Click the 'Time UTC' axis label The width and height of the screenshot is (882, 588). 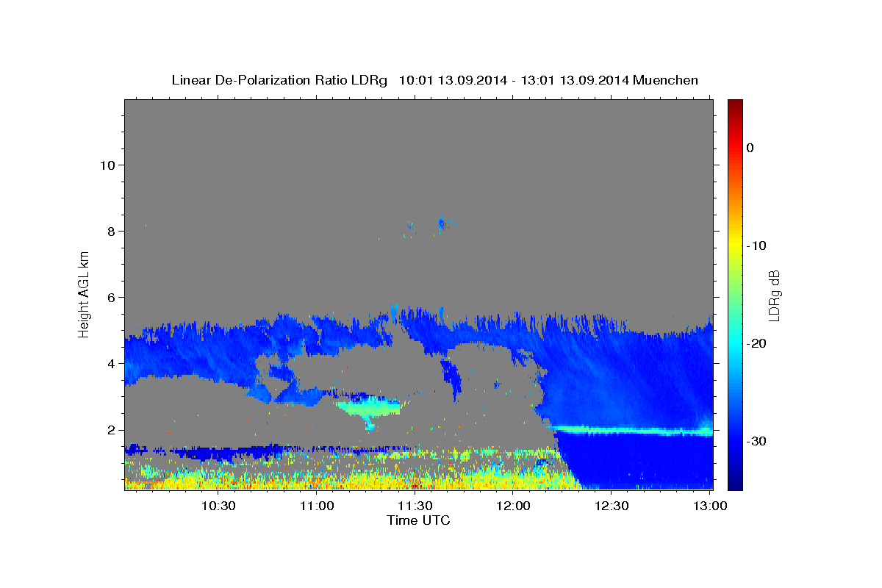pyautogui.click(x=418, y=520)
